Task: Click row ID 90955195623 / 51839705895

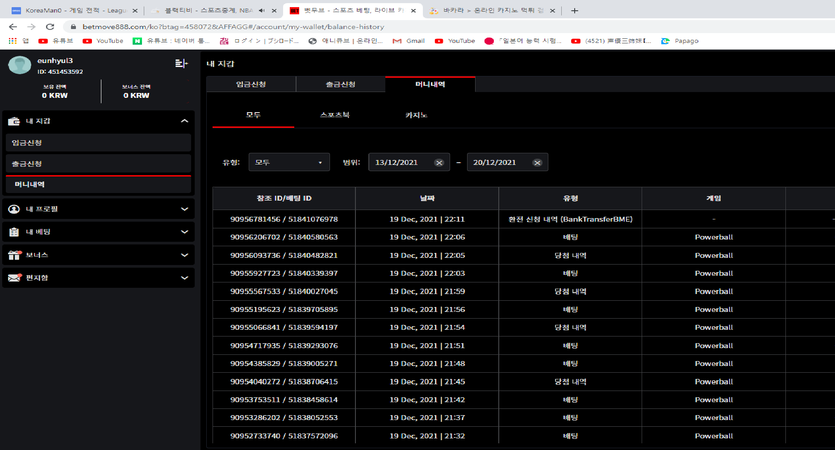Action: [x=284, y=309]
